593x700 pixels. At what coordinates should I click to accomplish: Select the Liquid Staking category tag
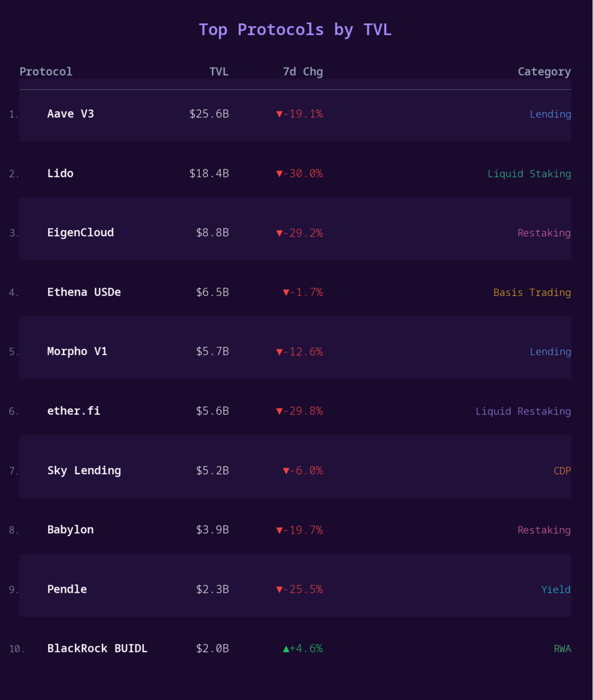pos(529,174)
